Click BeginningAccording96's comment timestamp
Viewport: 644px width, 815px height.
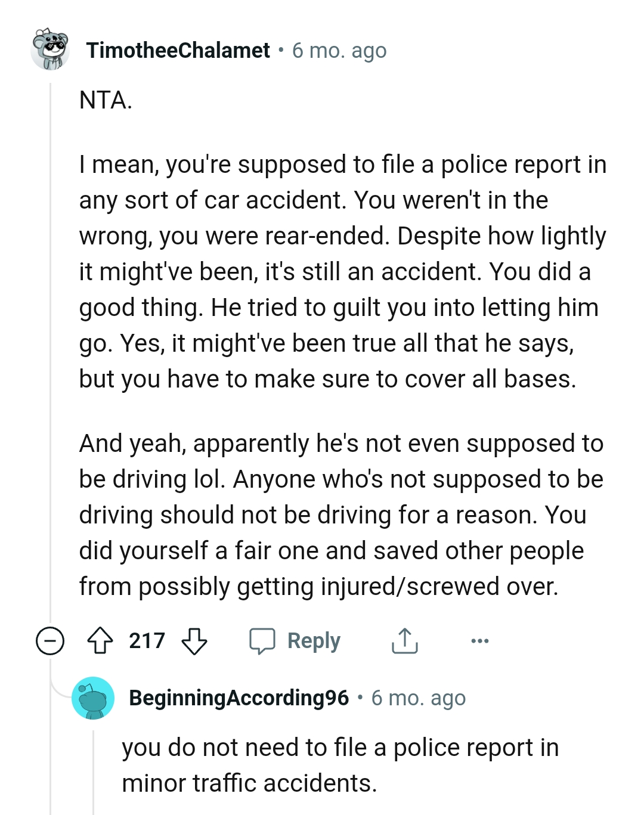(x=419, y=699)
